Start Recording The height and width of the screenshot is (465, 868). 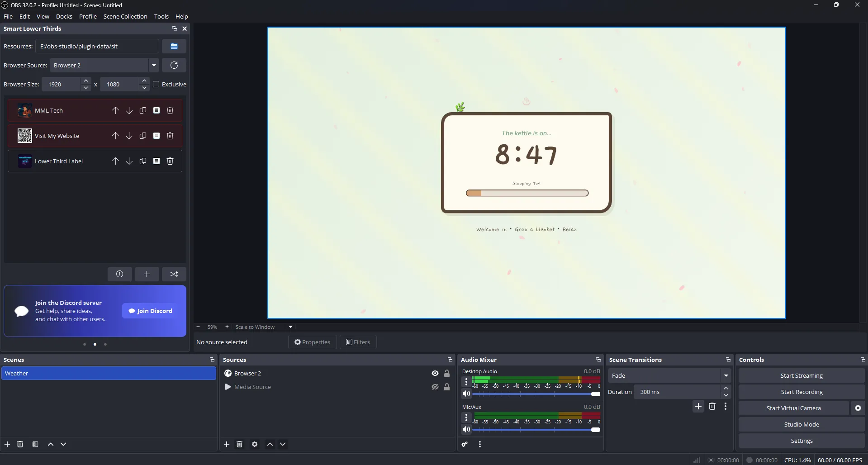802,391
